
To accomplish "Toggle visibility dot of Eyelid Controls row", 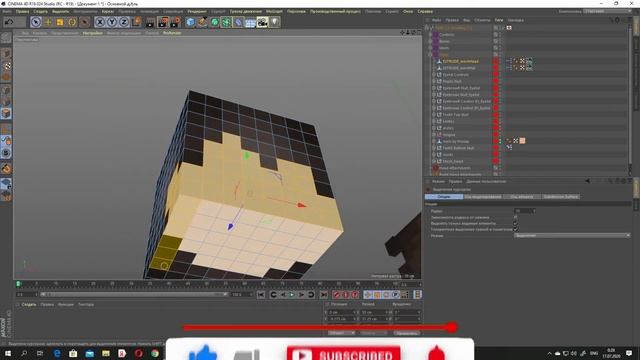I will (x=496, y=75).
